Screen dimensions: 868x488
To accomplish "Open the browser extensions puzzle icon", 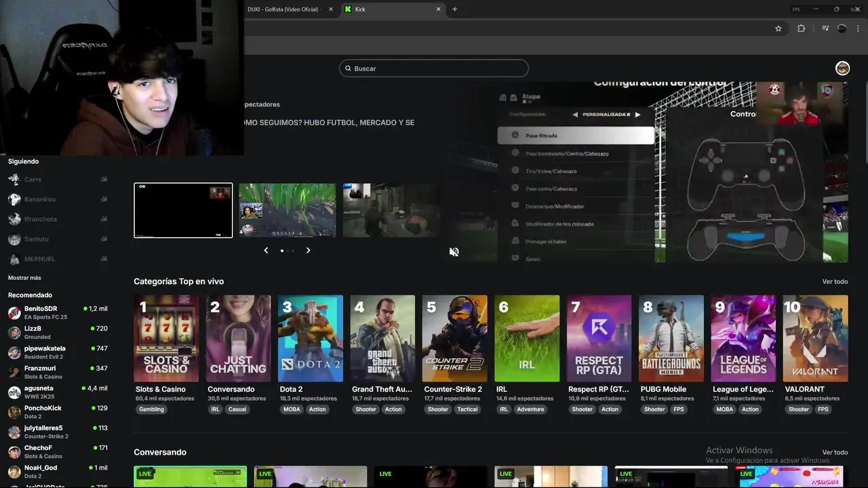I will tap(801, 28).
